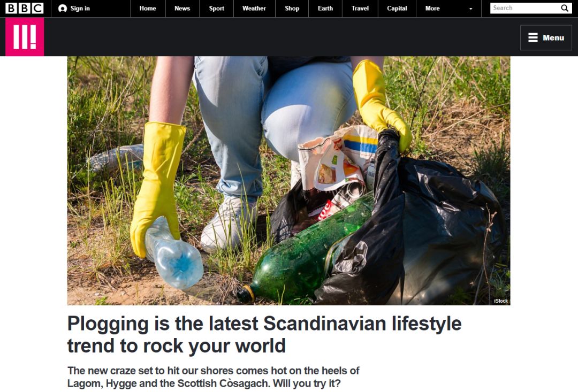
Task: Click into the Search input field
Action: (x=525, y=8)
